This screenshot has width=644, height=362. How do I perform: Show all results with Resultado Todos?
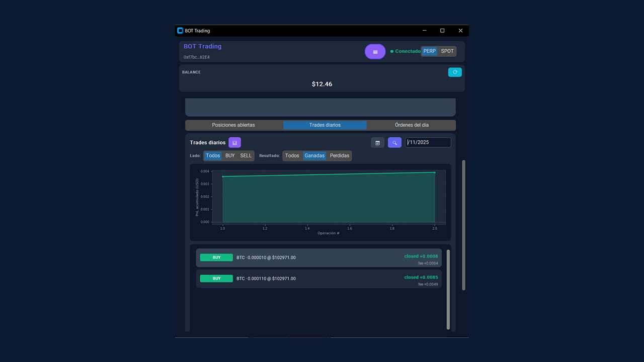tap(292, 156)
